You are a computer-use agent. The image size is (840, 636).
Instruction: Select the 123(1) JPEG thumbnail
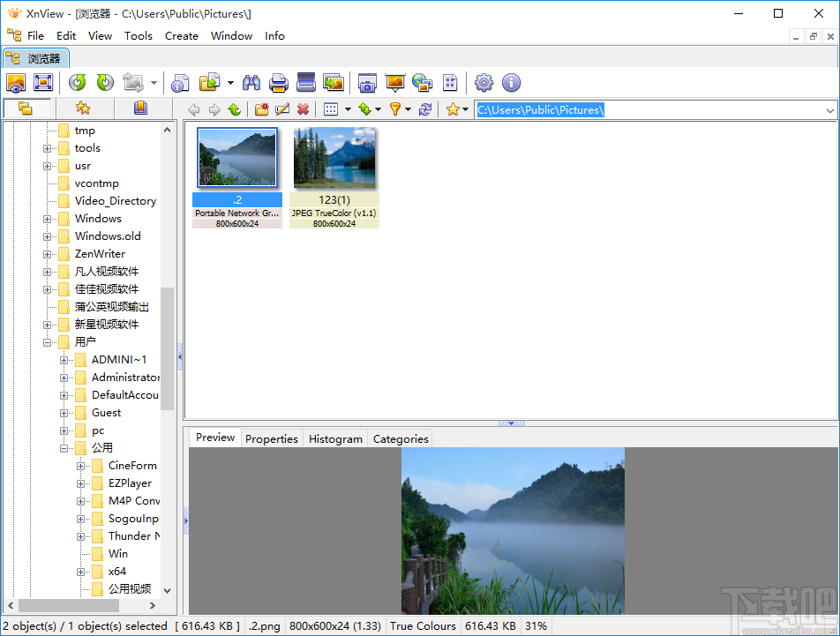tap(334, 158)
